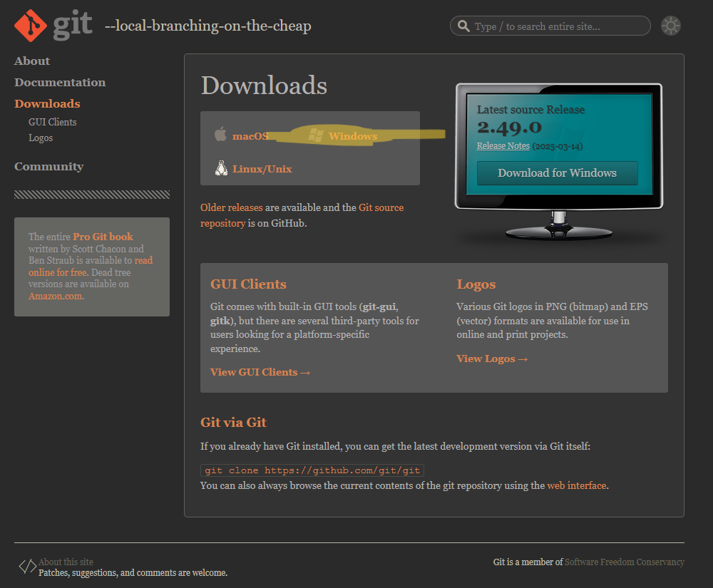Focus the site search input field
This screenshot has height=588, width=713.
(x=550, y=26)
